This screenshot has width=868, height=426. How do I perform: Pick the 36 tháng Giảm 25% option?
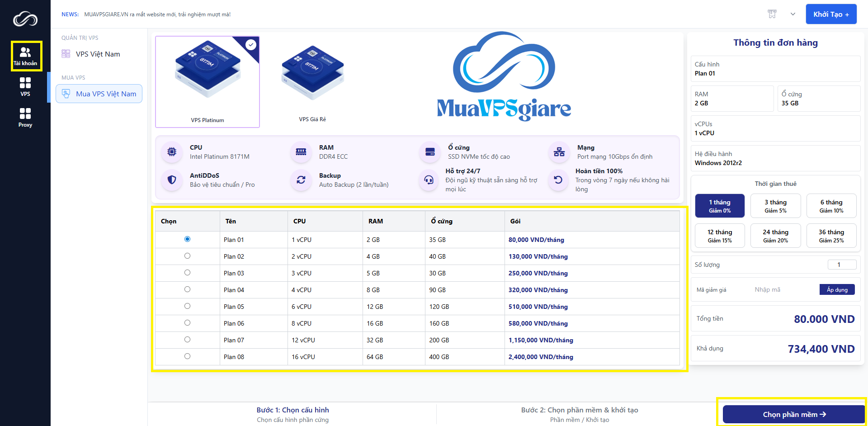click(831, 236)
